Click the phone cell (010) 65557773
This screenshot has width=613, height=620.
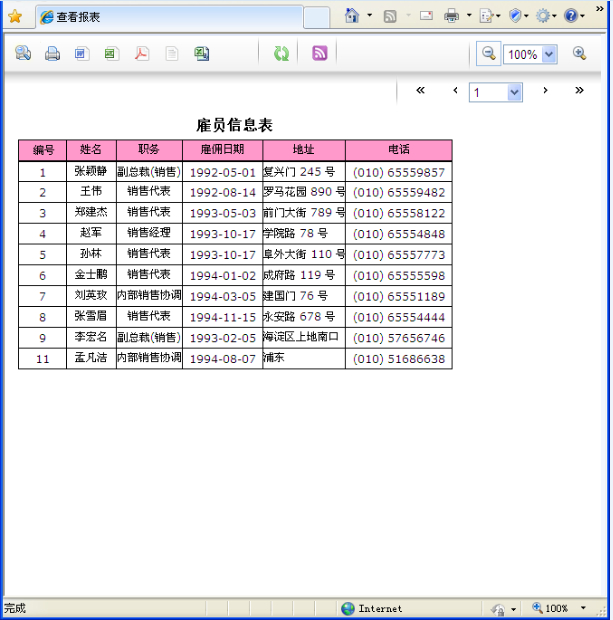point(399,254)
